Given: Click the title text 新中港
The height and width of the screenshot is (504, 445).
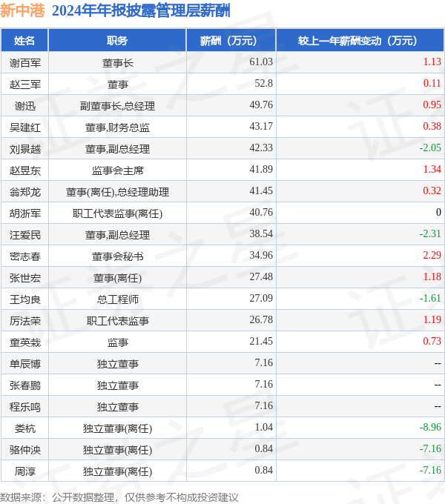Looking at the screenshot, I should pyautogui.click(x=22, y=10).
